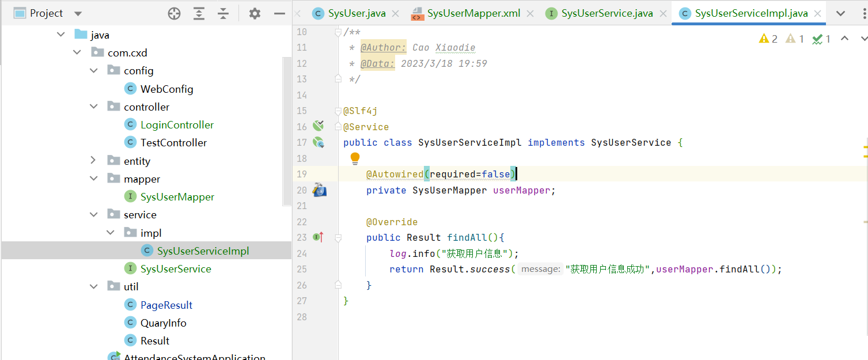The height and width of the screenshot is (360, 868).
Task: Click the '@Data:' tag in the comment
Action: pyautogui.click(x=378, y=63)
